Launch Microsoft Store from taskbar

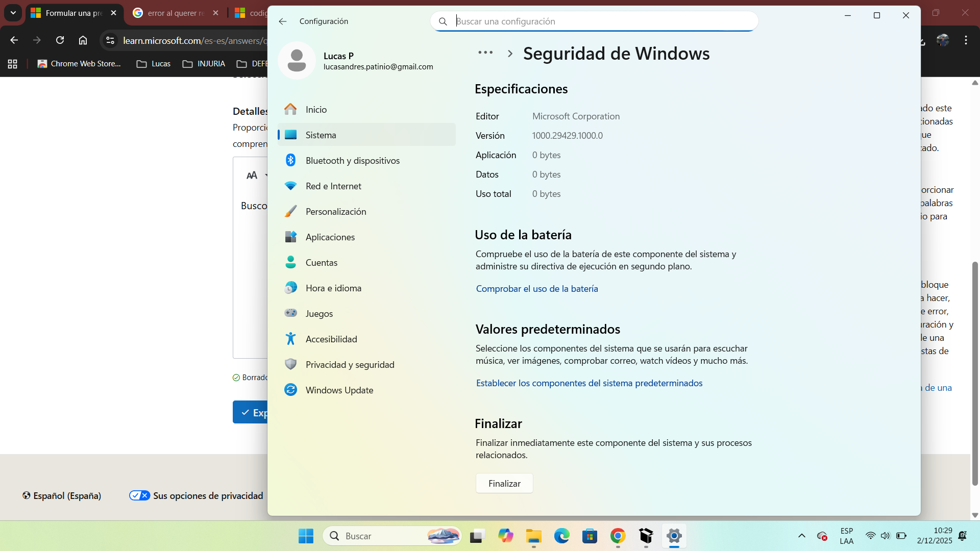590,536
